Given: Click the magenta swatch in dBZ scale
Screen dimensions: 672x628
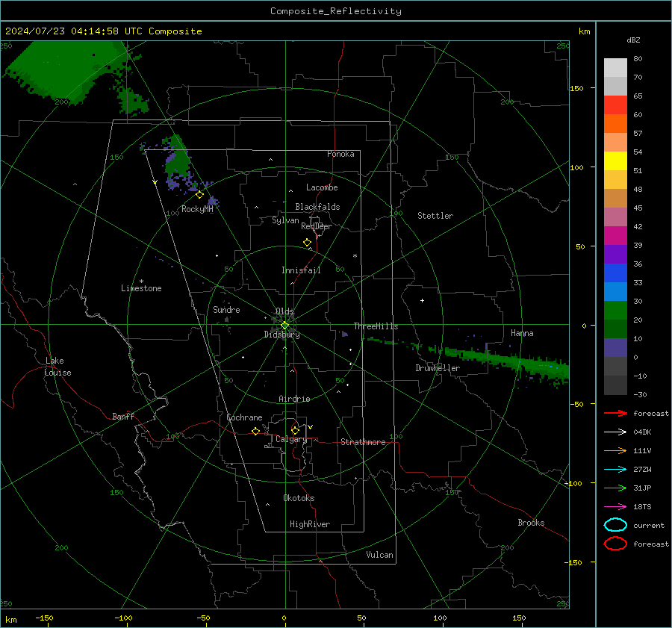Looking at the screenshot, I should tap(615, 236).
